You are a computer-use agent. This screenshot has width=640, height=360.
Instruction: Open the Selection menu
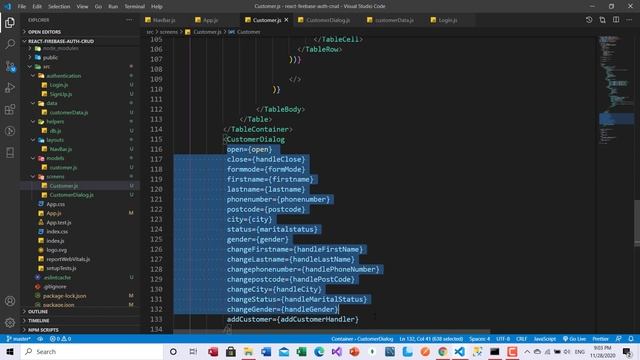[x=59, y=6]
